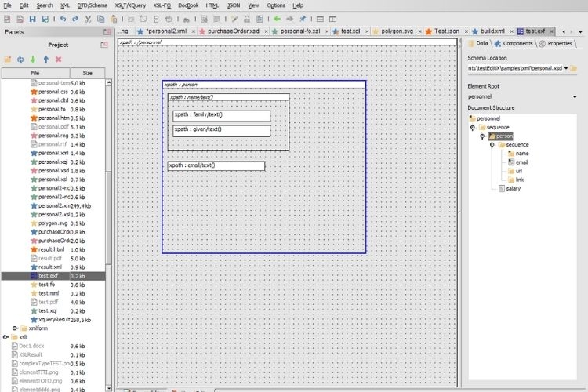Viewport: 588px width, 392px height.
Task: Select the salary node in Document Structure
Action: coord(510,189)
